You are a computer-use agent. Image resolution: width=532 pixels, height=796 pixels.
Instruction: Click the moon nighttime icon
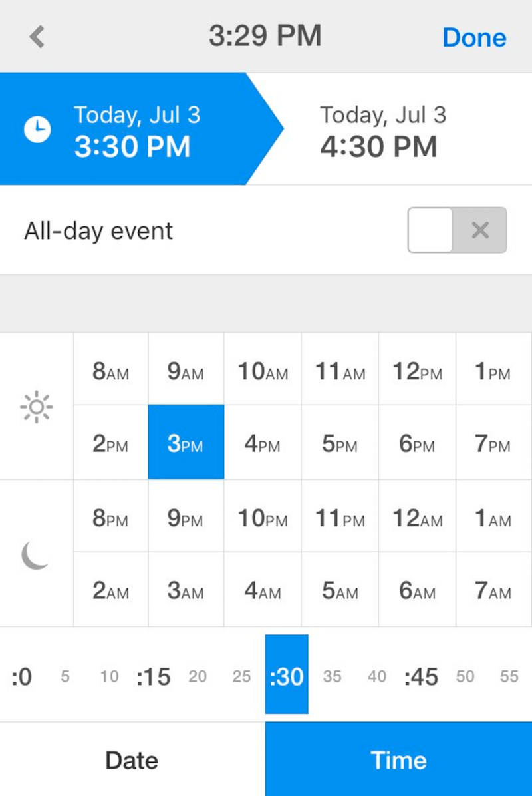pyautogui.click(x=35, y=555)
